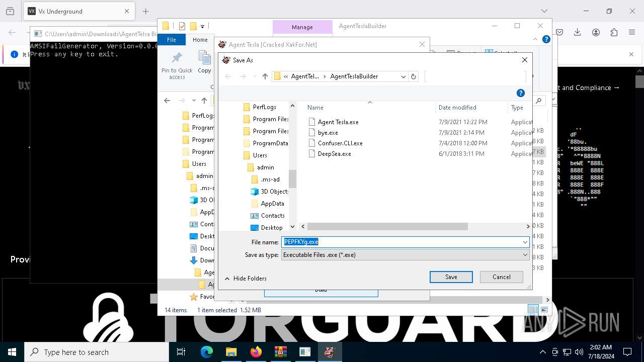Select admin folder in Save As tree
This screenshot has height=362, width=644.
(265, 167)
